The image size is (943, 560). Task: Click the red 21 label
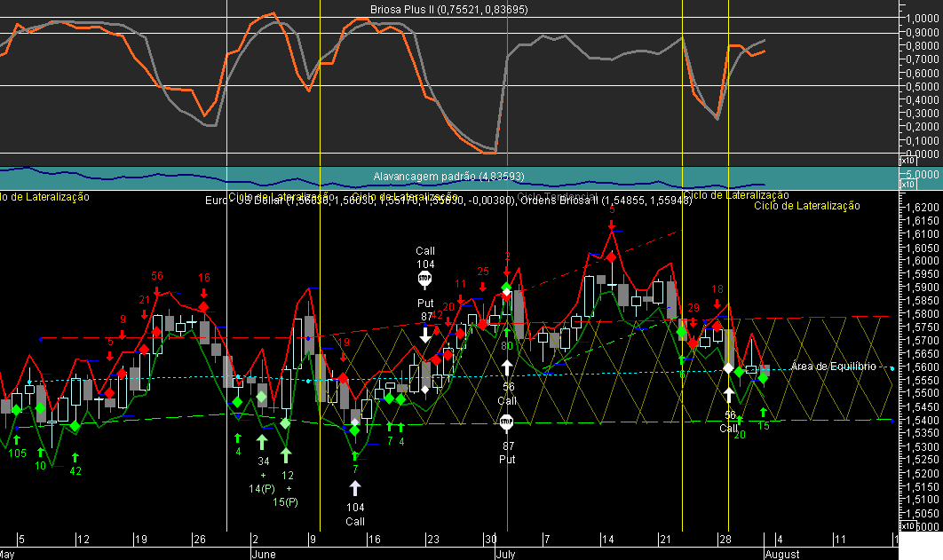tap(145, 301)
